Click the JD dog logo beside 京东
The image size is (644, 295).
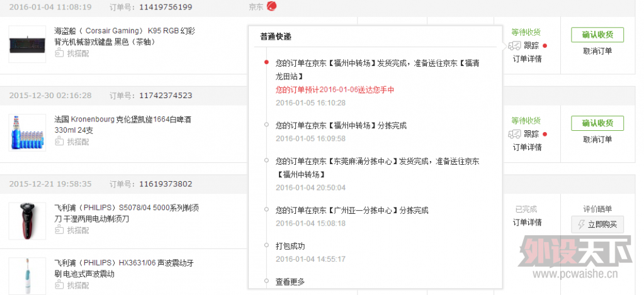pos(272,7)
